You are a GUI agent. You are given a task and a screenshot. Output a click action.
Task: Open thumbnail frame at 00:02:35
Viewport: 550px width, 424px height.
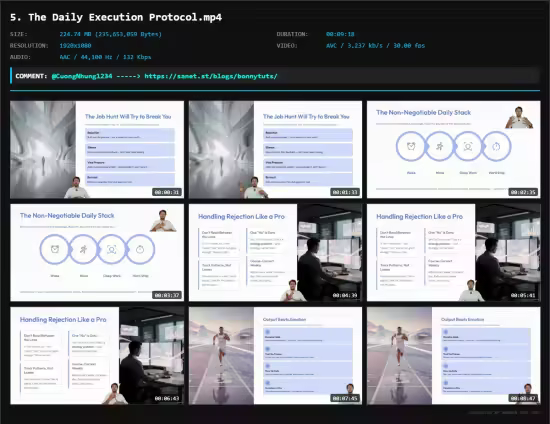pos(454,150)
